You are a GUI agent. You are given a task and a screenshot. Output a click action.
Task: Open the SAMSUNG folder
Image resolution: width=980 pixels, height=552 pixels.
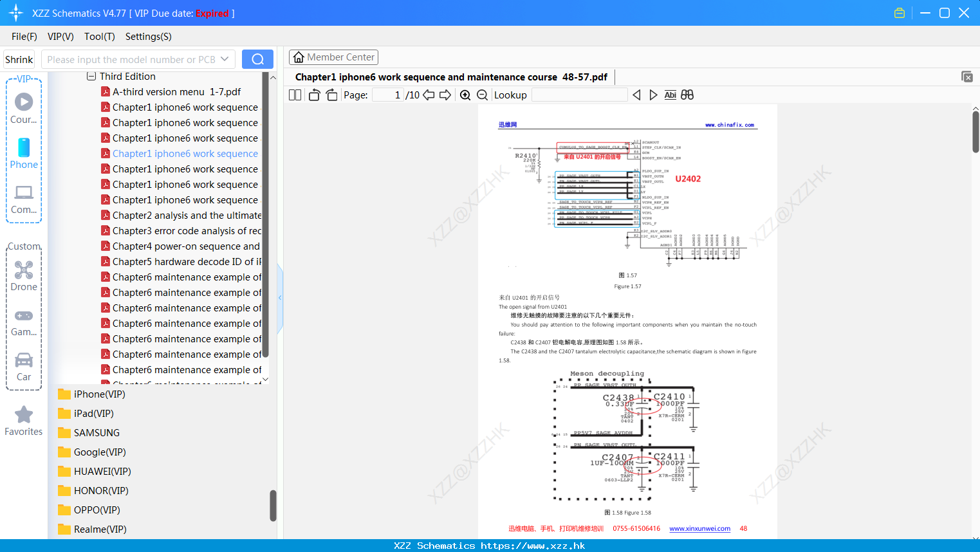tap(89, 432)
